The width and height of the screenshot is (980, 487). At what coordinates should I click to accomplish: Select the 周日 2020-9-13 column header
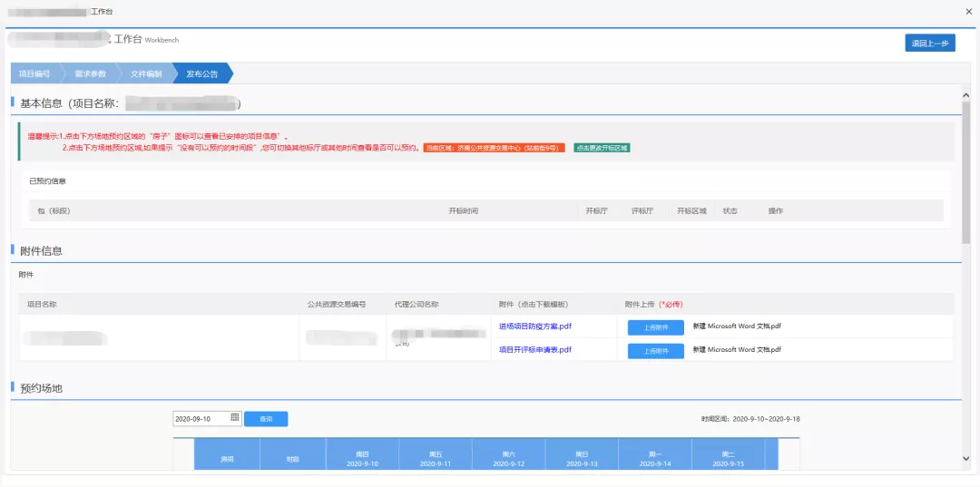(582, 458)
